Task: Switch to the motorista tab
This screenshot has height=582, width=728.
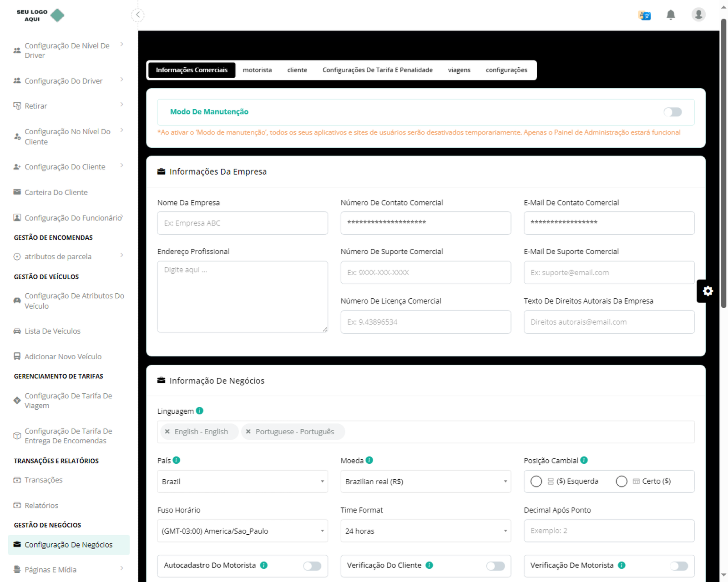Action: pyautogui.click(x=257, y=70)
